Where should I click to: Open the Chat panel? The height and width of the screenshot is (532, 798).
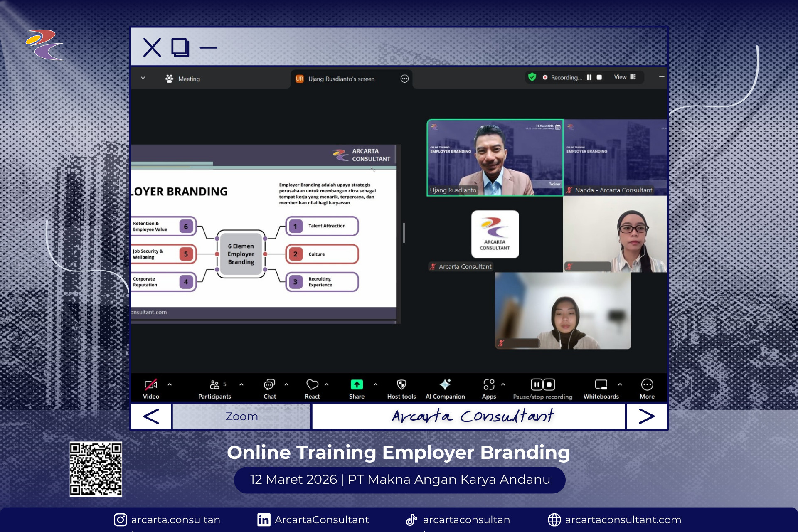(269, 385)
